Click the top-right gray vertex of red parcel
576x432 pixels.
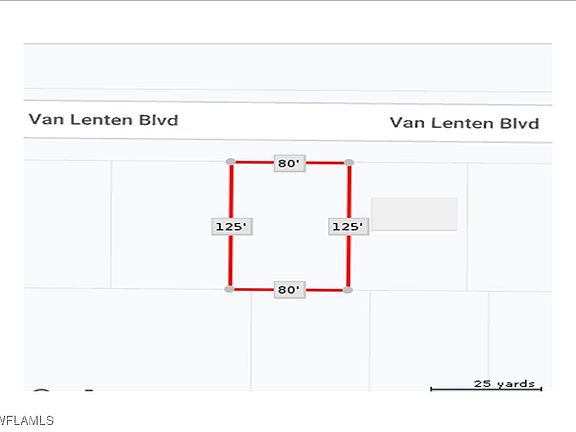[349, 162]
